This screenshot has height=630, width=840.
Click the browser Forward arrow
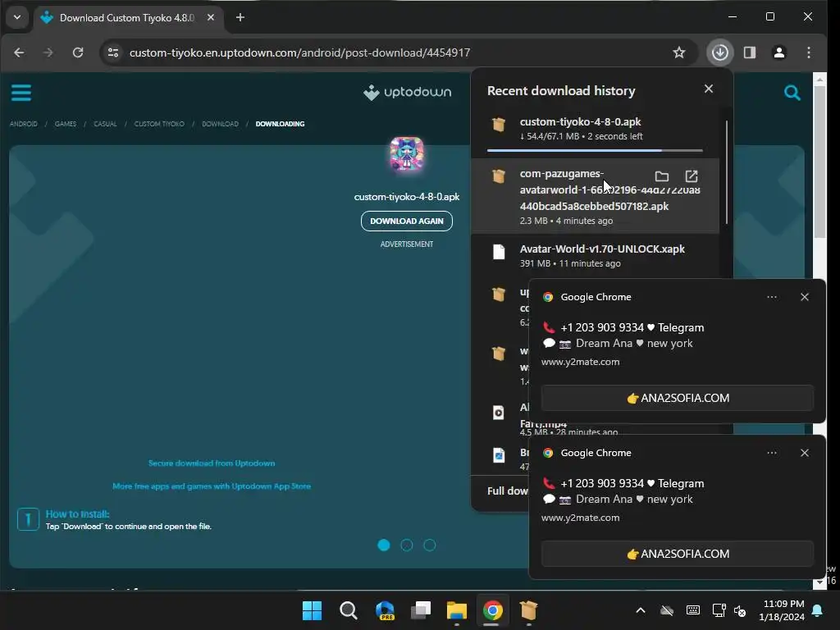click(48, 52)
